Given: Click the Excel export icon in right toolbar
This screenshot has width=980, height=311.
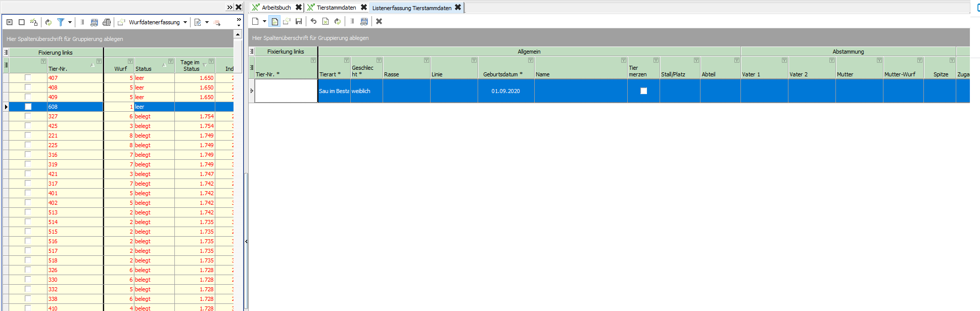Looking at the screenshot, I should [x=325, y=21].
